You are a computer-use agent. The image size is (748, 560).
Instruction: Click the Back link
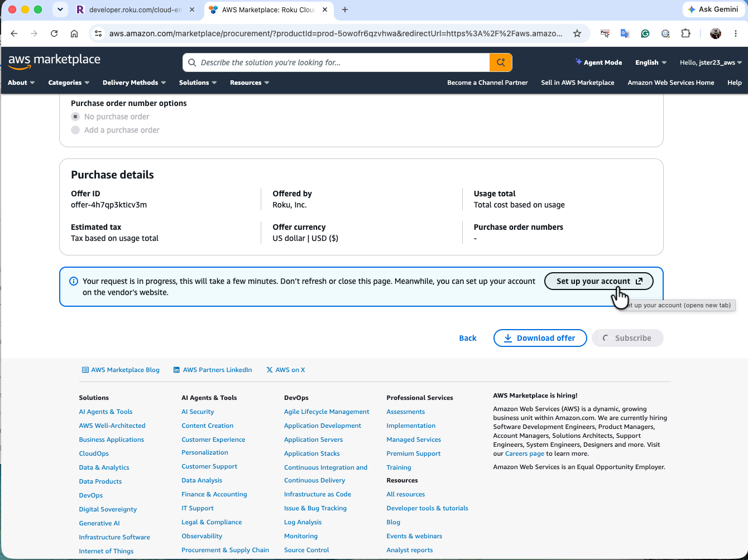[x=468, y=338]
